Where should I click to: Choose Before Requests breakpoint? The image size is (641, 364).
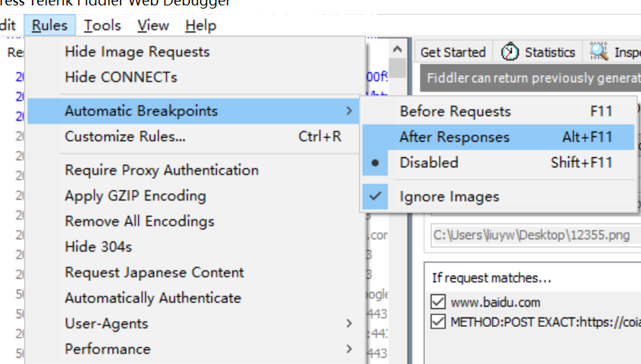(x=498, y=111)
